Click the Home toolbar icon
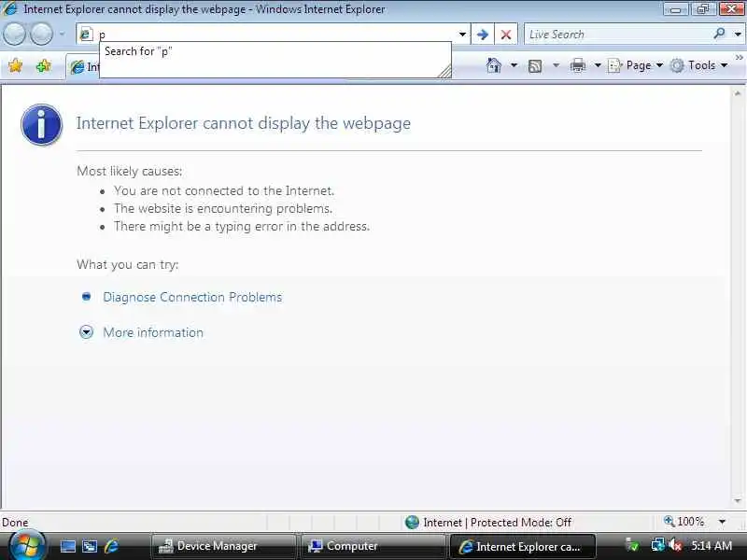The image size is (747, 560). click(x=494, y=65)
